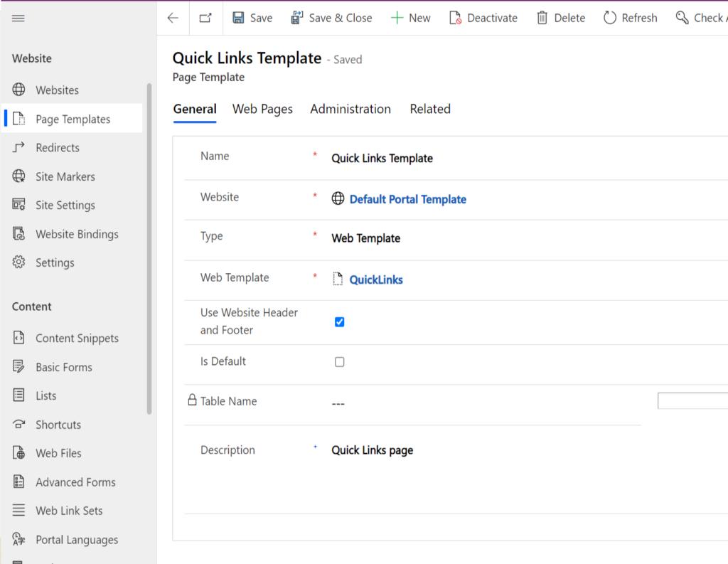Open the Related tab menu
728x564 pixels.
click(430, 110)
